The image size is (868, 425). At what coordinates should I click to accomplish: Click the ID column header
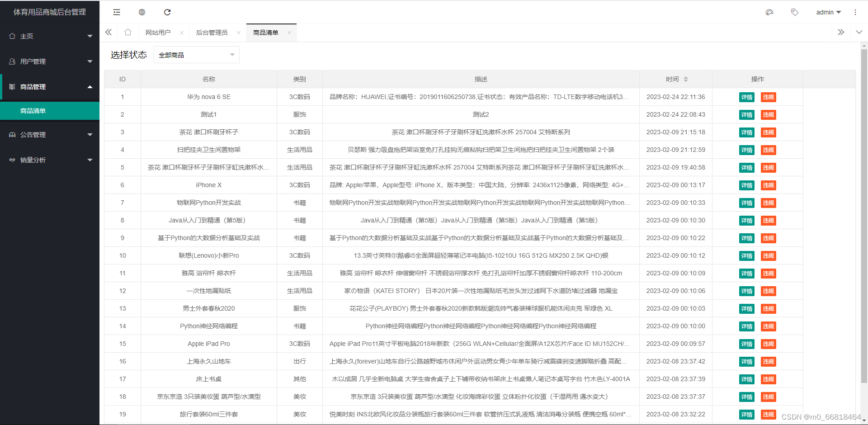(x=123, y=79)
